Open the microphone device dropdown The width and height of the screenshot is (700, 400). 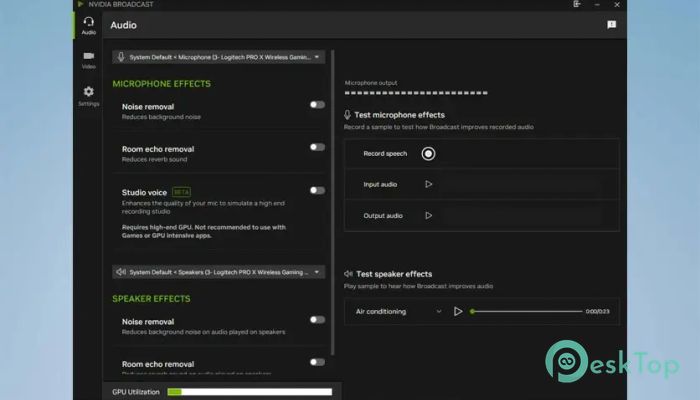(218, 57)
